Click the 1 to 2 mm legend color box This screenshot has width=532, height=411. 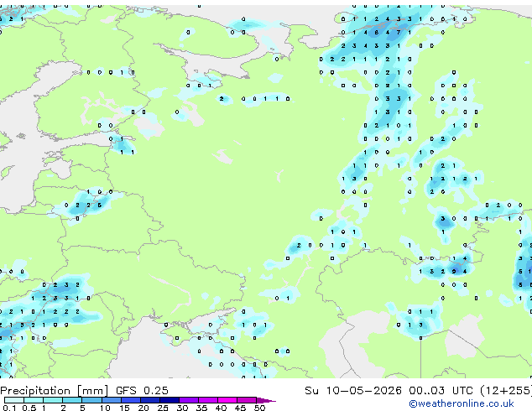[53, 400]
